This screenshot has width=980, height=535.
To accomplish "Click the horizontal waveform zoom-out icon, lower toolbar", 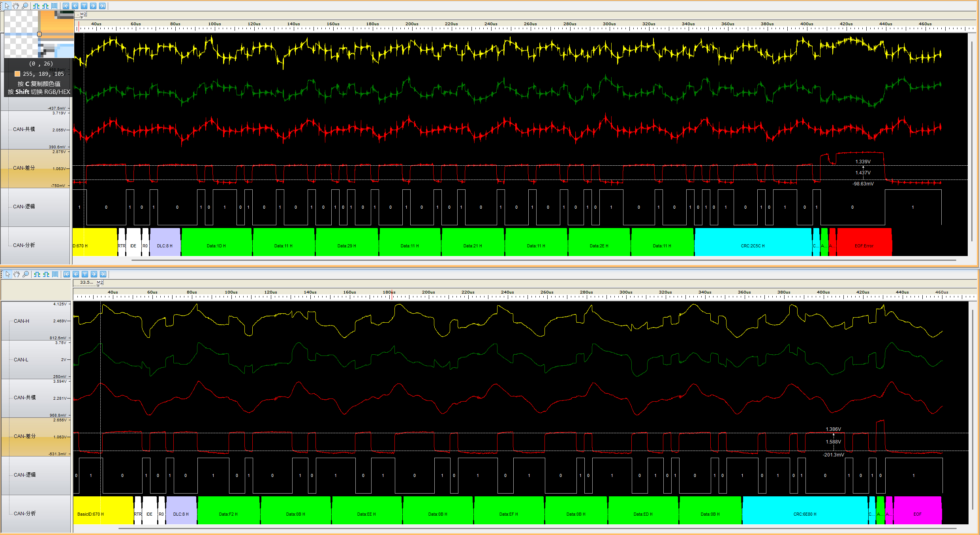I will tap(46, 274).
